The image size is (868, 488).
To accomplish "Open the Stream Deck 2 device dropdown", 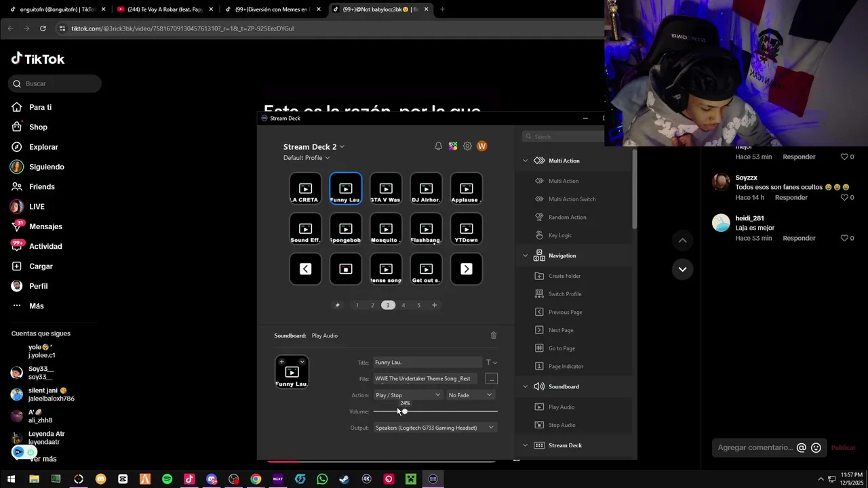I will click(314, 146).
